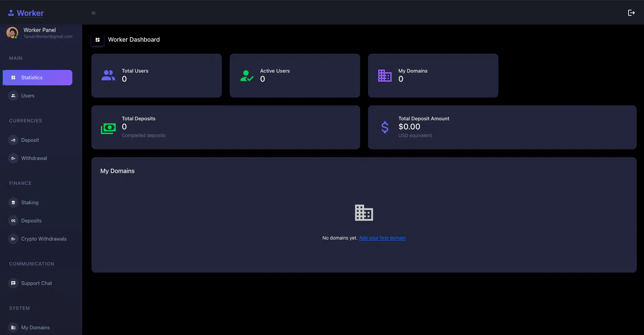This screenshot has height=335, width=644.
Task: Click the logout icon in top bar
Action: [x=631, y=13]
